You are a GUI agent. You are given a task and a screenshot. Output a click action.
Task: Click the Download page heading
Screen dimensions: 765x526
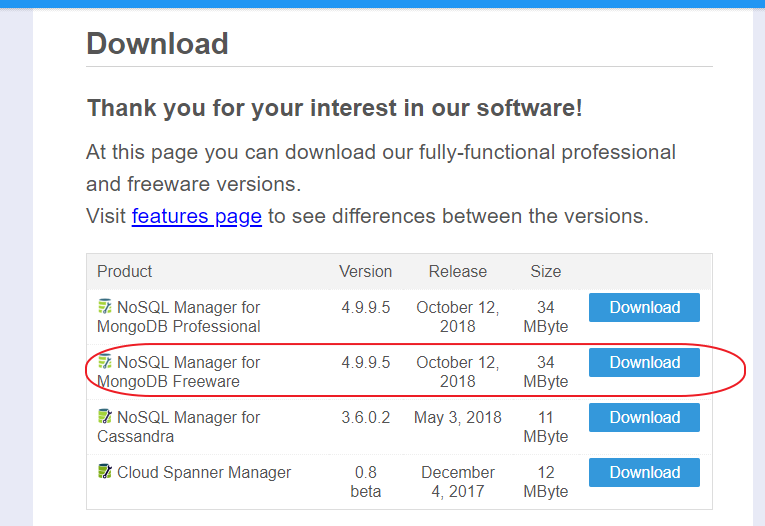tap(157, 44)
